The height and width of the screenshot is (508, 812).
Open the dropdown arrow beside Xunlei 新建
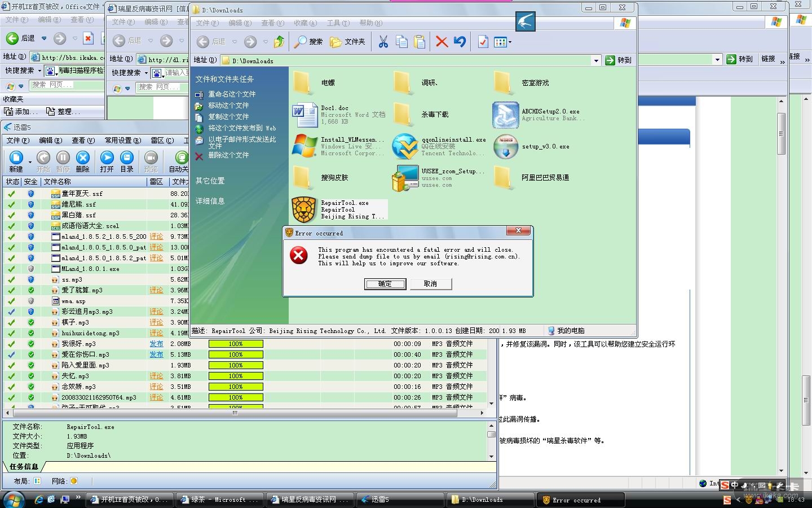click(29, 162)
